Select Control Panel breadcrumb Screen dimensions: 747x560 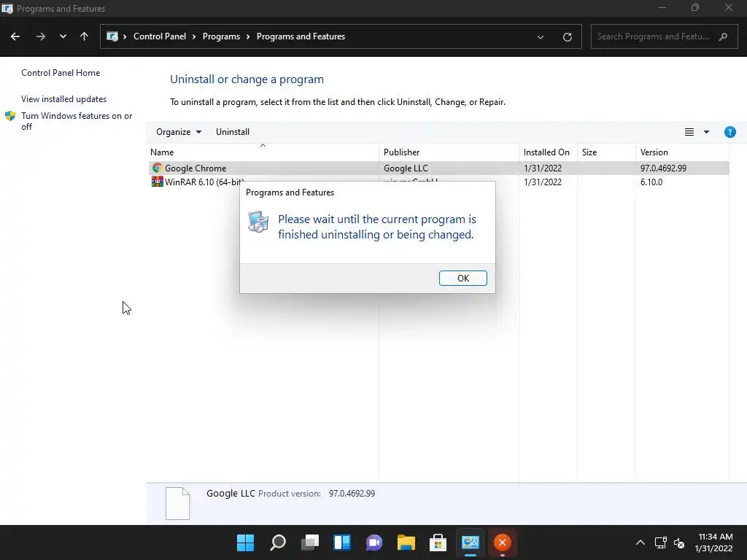(160, 36)
